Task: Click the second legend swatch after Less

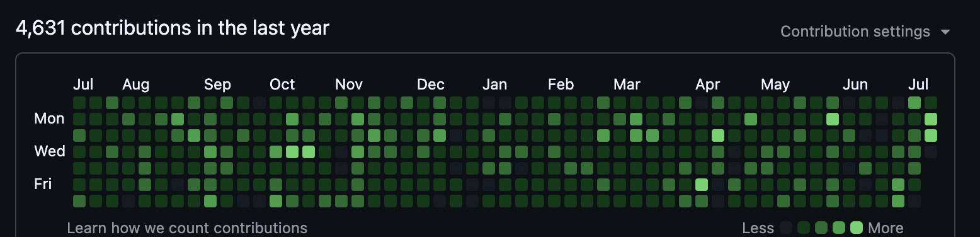Action: (804, 228)
